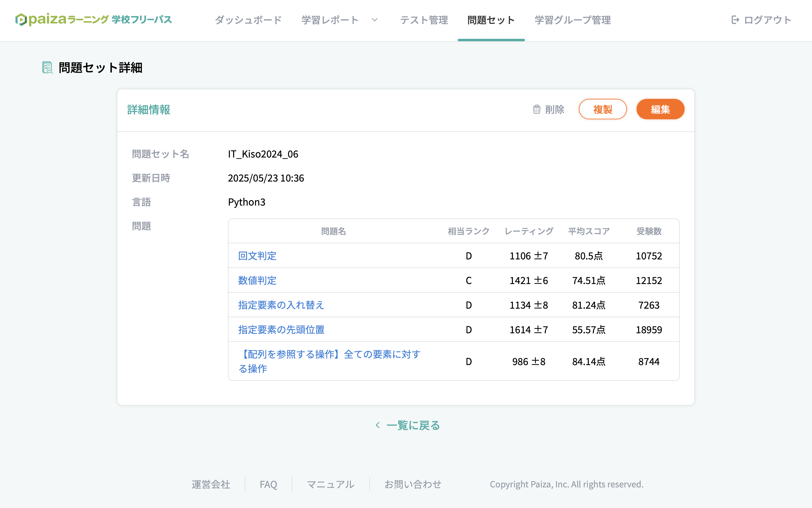Image resolution: width=812 pixels, height=508 pixels.
Task: Click the 問題セット詳細 page title icon
Action: click(x=47, y=67)
